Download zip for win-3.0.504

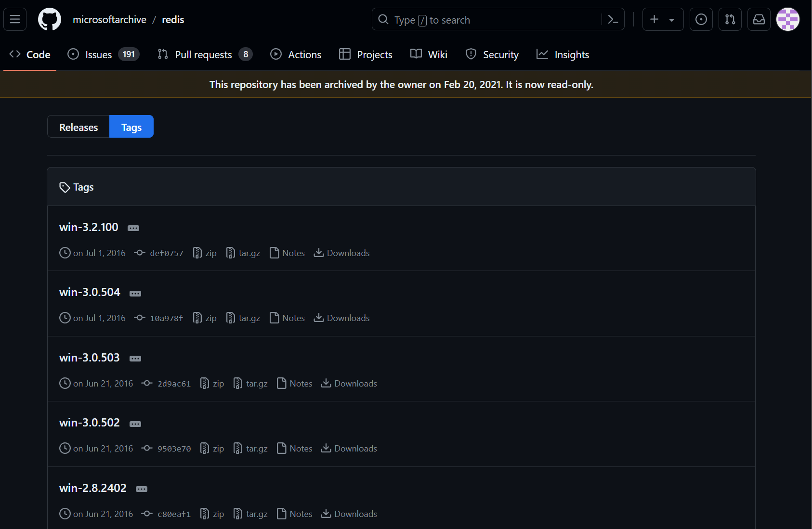205,318
